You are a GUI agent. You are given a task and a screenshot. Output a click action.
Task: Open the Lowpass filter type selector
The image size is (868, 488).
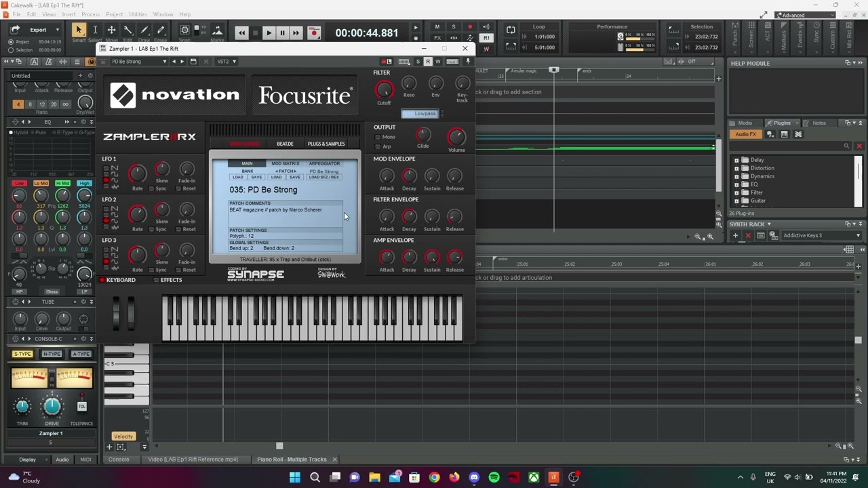pos(422,114)
